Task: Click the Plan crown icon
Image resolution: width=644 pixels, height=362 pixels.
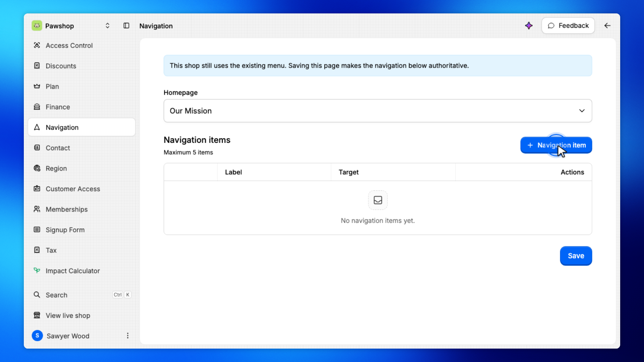Action: 37,86
